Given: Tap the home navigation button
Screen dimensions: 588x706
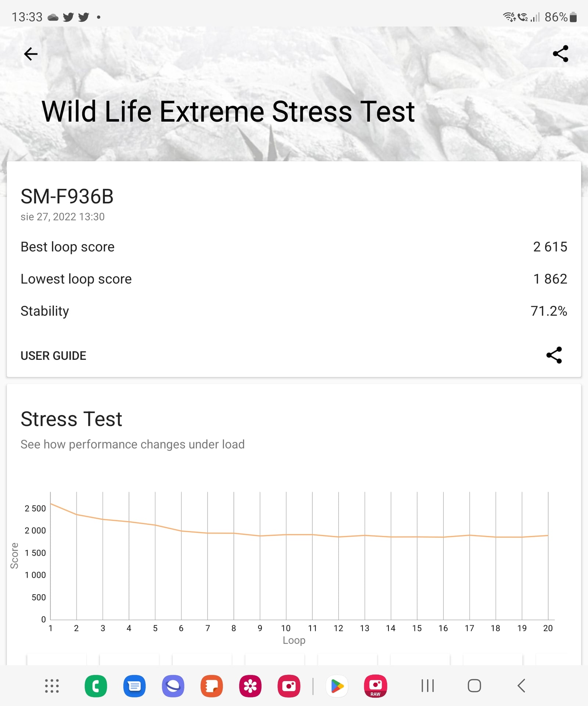Looking at the screenshot, I should click(474, 686).
